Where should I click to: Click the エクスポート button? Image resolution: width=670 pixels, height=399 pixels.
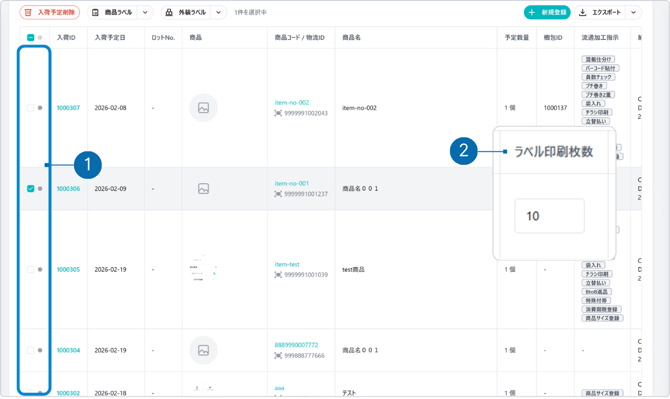coord(600,12)
